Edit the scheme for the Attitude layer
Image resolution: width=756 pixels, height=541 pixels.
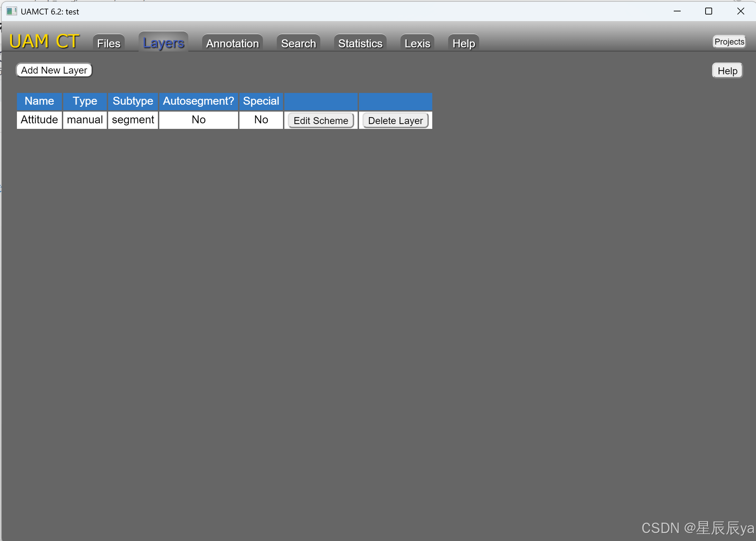coord(321,120)
